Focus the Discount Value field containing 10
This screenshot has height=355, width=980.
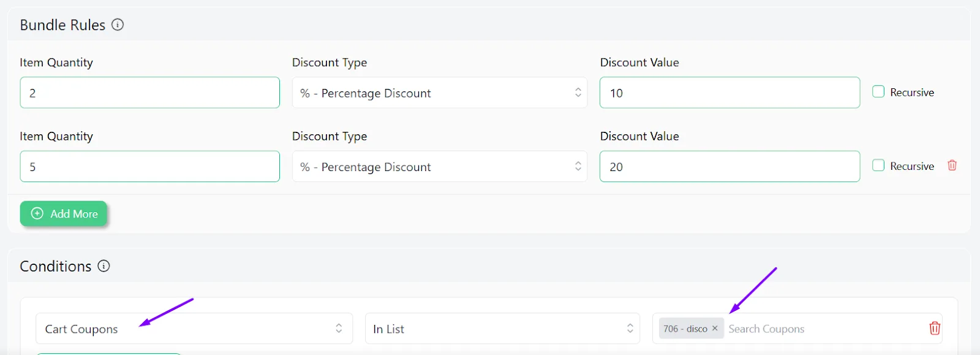coord(729,93)
